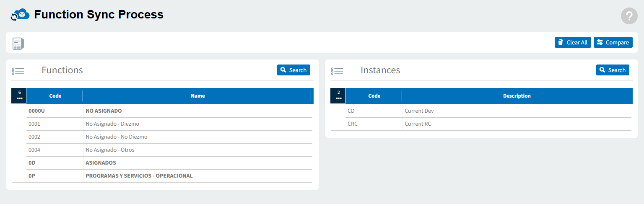
Task: Open the report document icon in toolbar
Action: pyautogui.click(x=18, y=44)
